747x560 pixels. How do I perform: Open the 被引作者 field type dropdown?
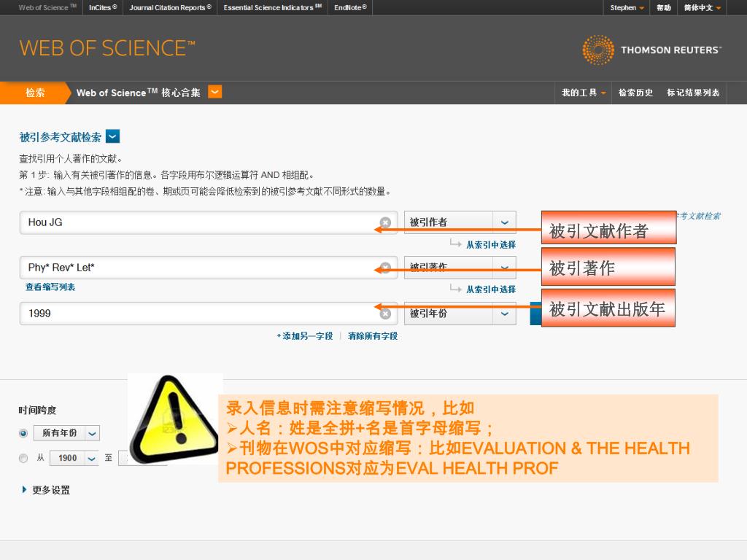click(460, 222)
